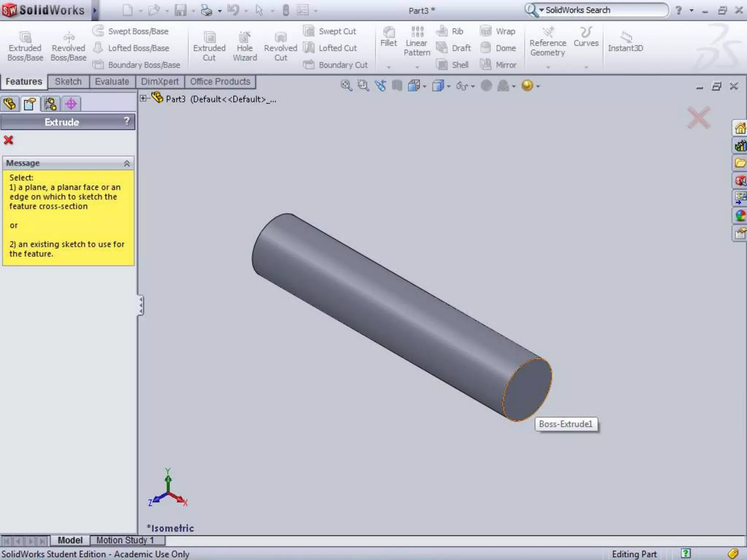Open the Appearances color ball pane
The width and height of the screenshot is (747, 560).
740,216
